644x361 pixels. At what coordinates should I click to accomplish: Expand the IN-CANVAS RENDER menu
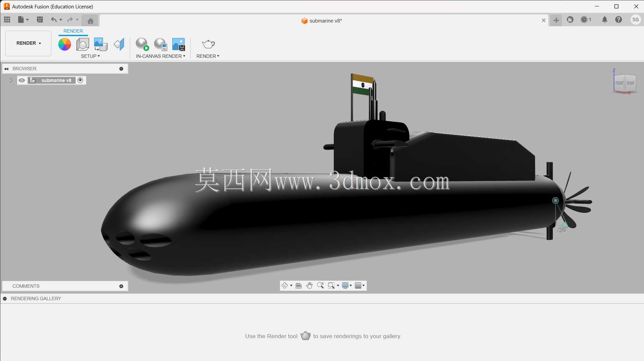(160, 56)
